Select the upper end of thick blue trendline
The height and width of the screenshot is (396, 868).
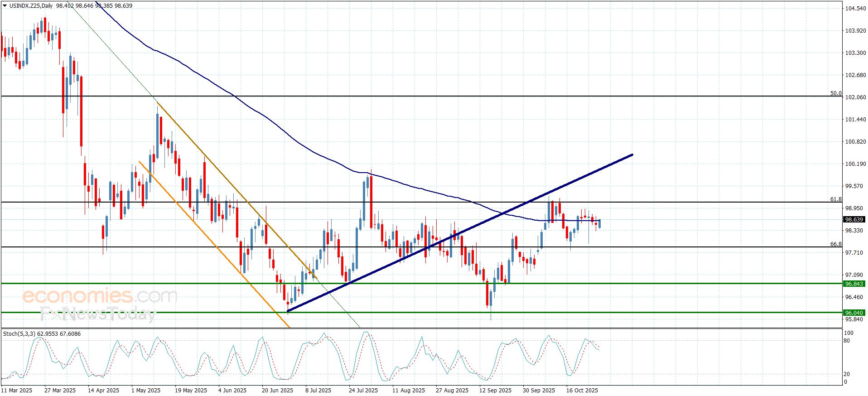632,155
